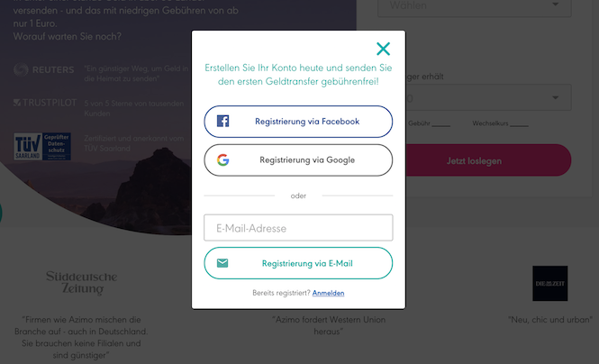Click the Azimo fordert Western Union quote
This screenshot has width=599, height=364.
[329, 325]
